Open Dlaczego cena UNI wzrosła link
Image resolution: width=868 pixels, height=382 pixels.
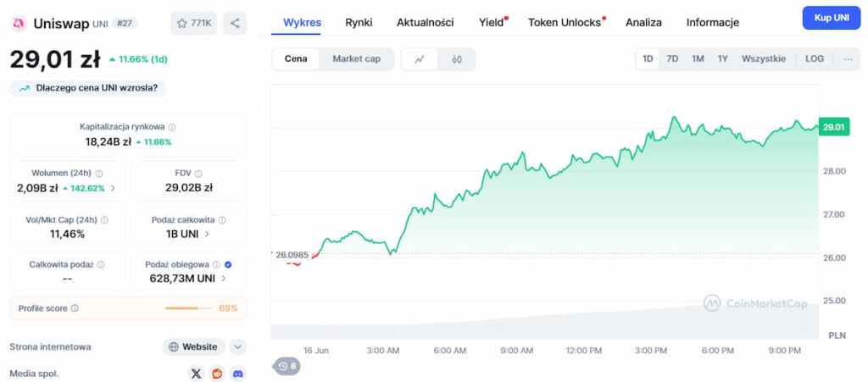point(88,88)
